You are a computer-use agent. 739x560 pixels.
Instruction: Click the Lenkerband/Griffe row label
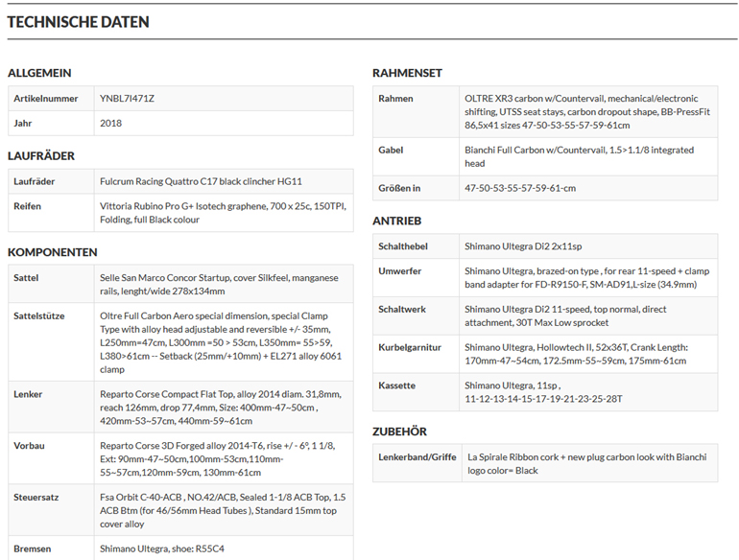tap(417, 456)
